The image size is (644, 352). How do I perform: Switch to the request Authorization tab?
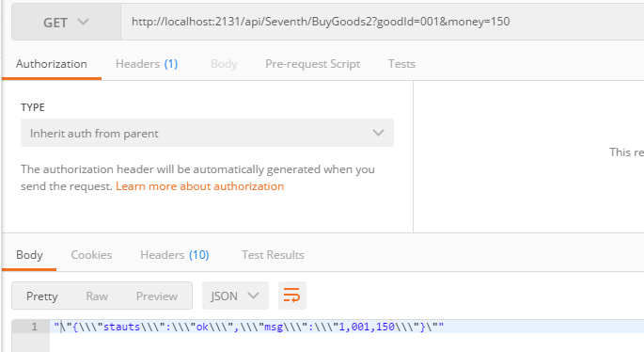click(x=52, y=64)
